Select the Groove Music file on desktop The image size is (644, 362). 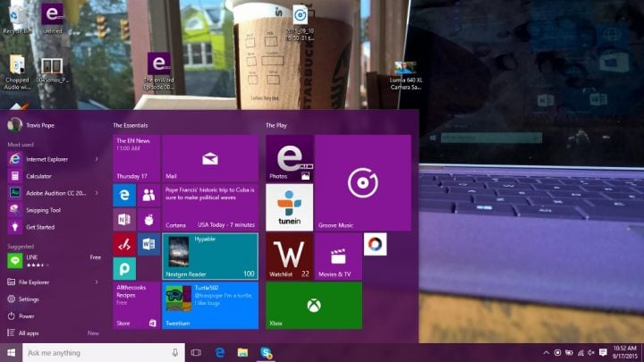(x=301, y=23)
